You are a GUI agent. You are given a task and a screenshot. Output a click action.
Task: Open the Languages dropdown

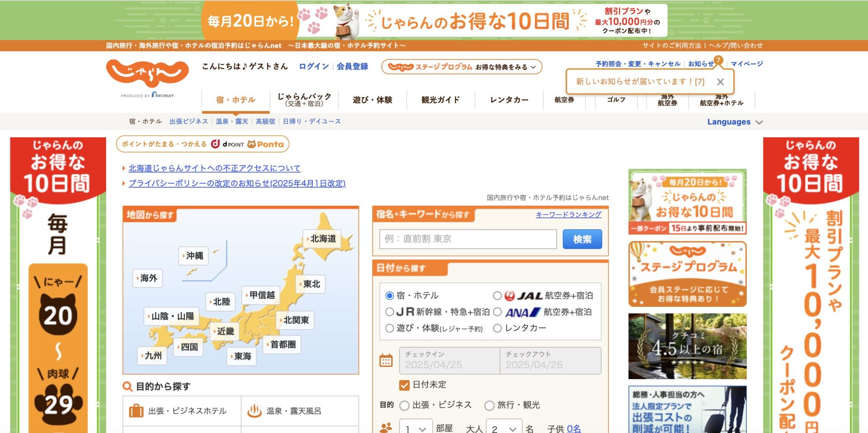[735, 122]
